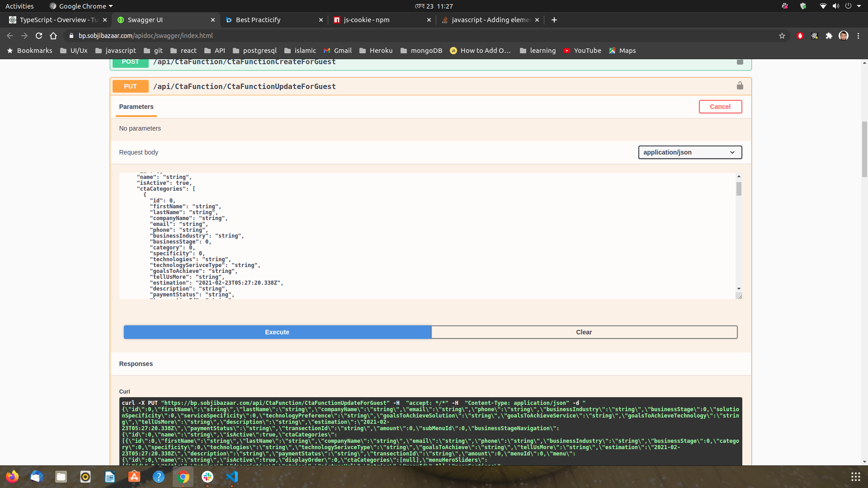Go to the browser home page
The width and height of the screenshot is (868, 488).
(53, 36)
